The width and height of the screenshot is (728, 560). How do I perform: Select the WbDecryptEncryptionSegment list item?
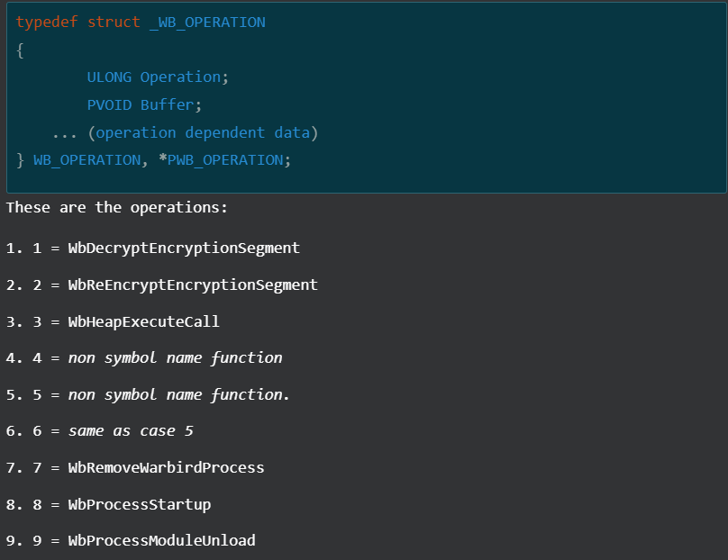click(184, 248)
